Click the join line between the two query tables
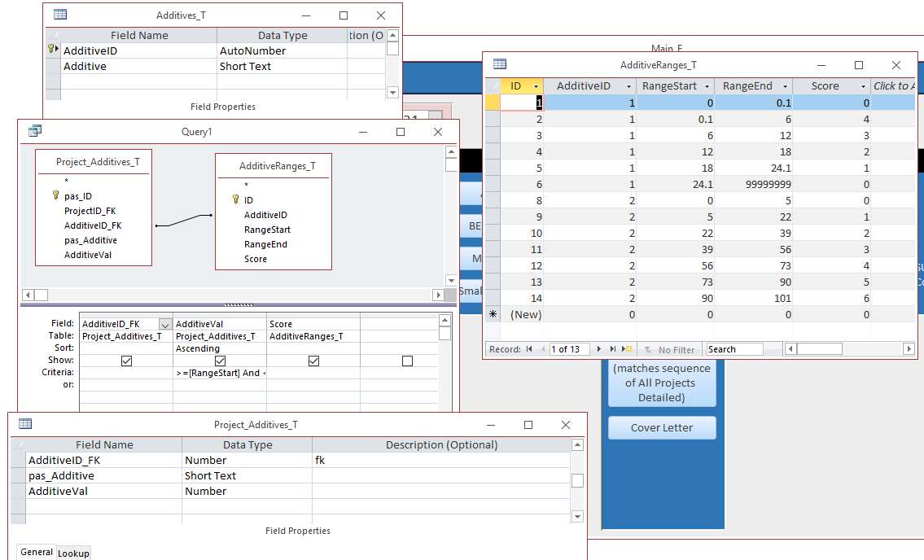The height and width of the screenshot is (560, 924). (183, 221)
